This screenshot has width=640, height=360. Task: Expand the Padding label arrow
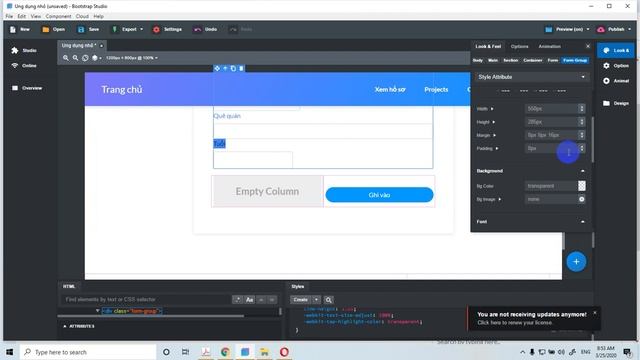[x=497, y=149]
